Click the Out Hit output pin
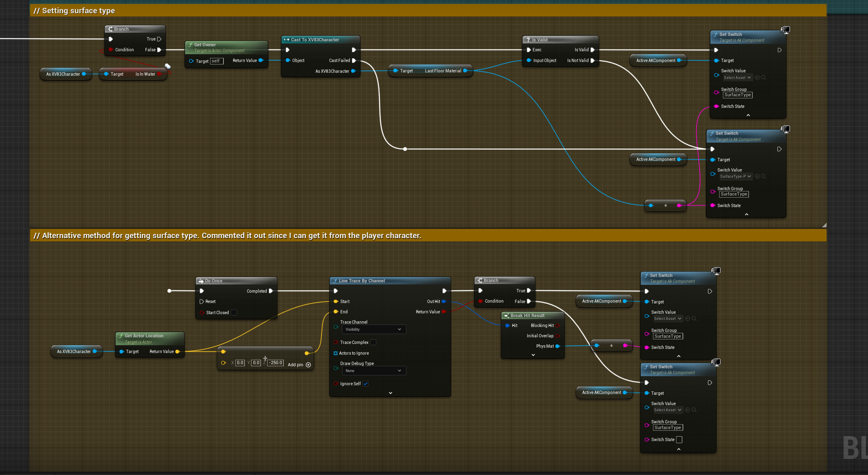Viewport: 868px width, 475px height. pyautogui.click(x=444, y=301)
